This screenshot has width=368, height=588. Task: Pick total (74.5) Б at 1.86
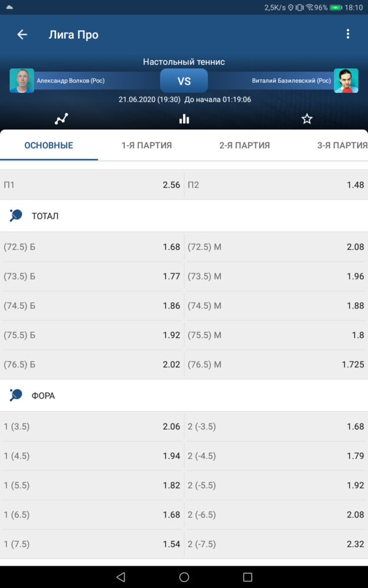point(92,306)
